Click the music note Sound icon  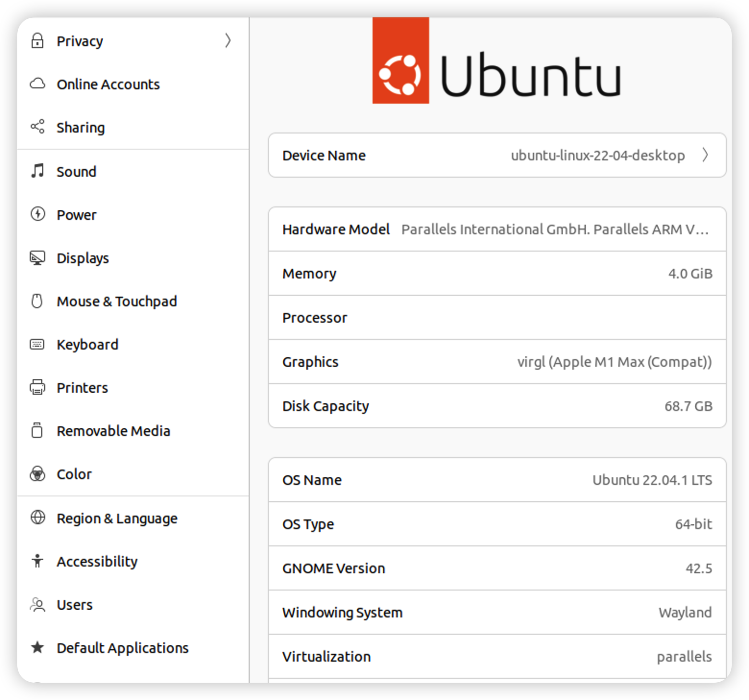[x=37, y=171]
